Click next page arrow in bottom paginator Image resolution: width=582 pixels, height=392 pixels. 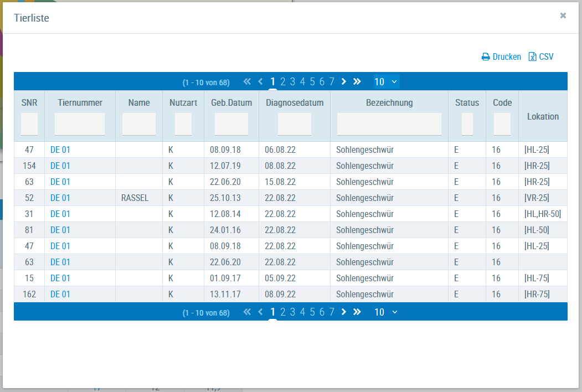click(x=344, y=312)
